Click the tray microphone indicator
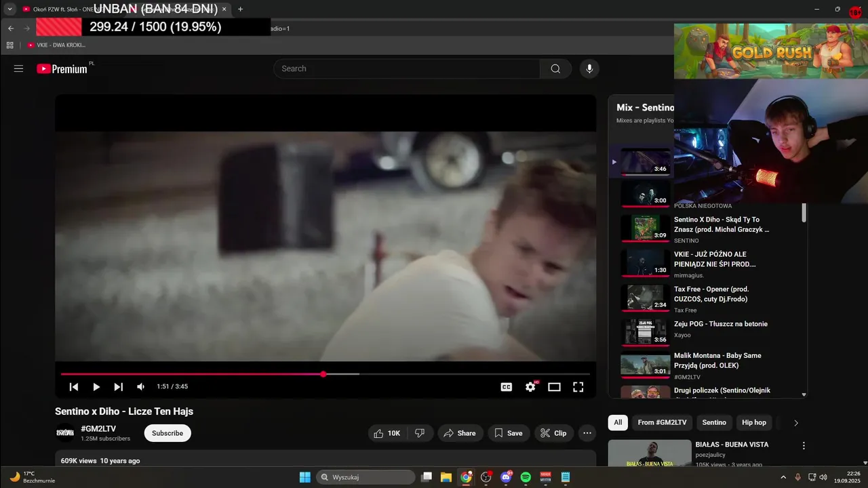Image resolution: width=868 pixels, height=488 pixels. (x=797, y=477)
